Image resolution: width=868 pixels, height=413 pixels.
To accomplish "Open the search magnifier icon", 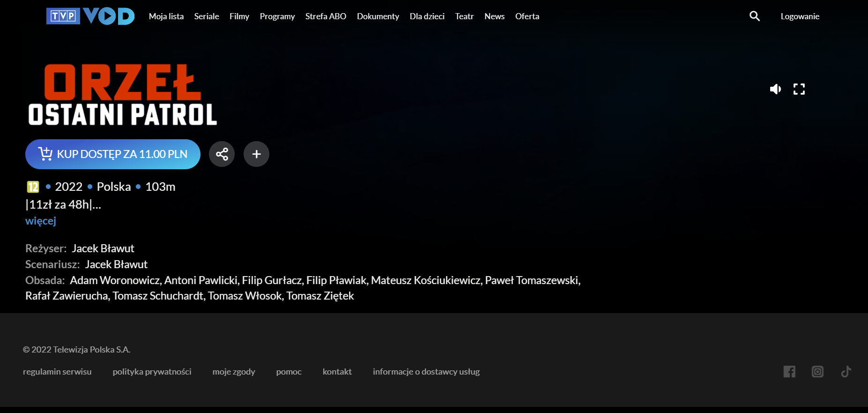I will click(754, 16).
